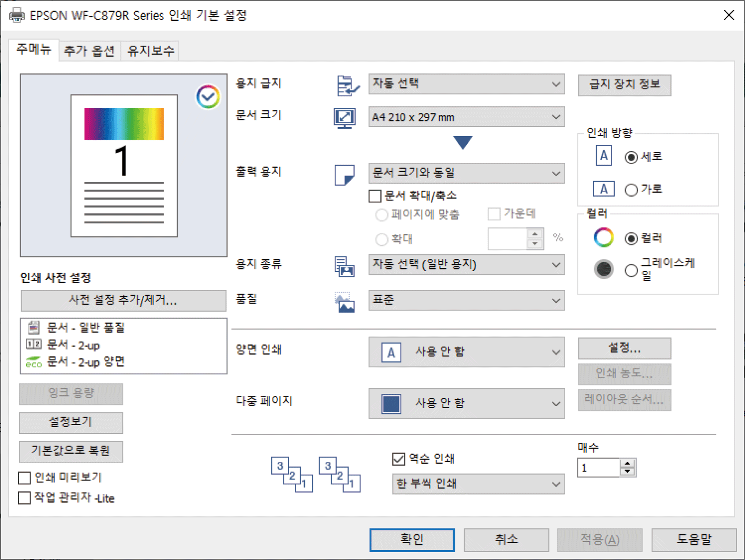Click the paper source icon beside 용지 급지
Image resolution: width=745 pixels, height=560 pixels.
coord(347,85)
